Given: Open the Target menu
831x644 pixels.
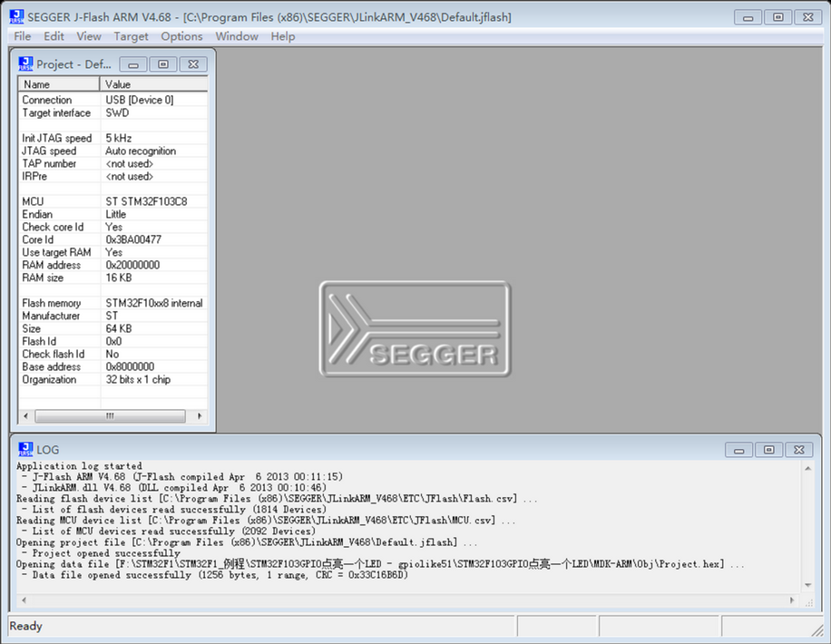Looking at the screenshot, I should tap(131, 36).
